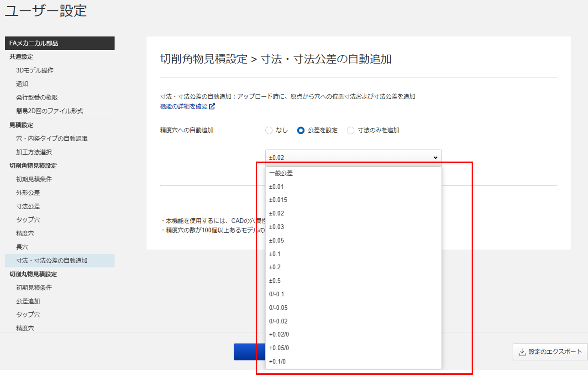588x375 pixels.
Task: Select 寸法・寸法公差の自動追加 in the sidebar
Action: (x=52, y=260)
